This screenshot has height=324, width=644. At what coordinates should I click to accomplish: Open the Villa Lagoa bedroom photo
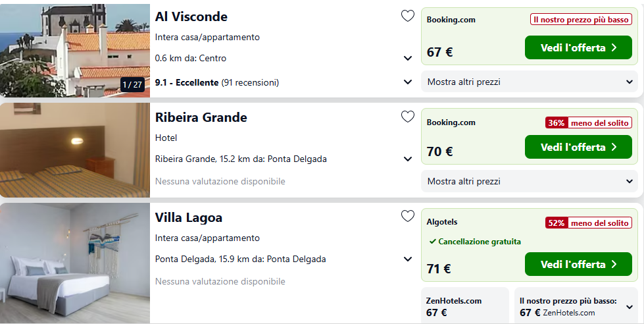(x=75, y=263)
